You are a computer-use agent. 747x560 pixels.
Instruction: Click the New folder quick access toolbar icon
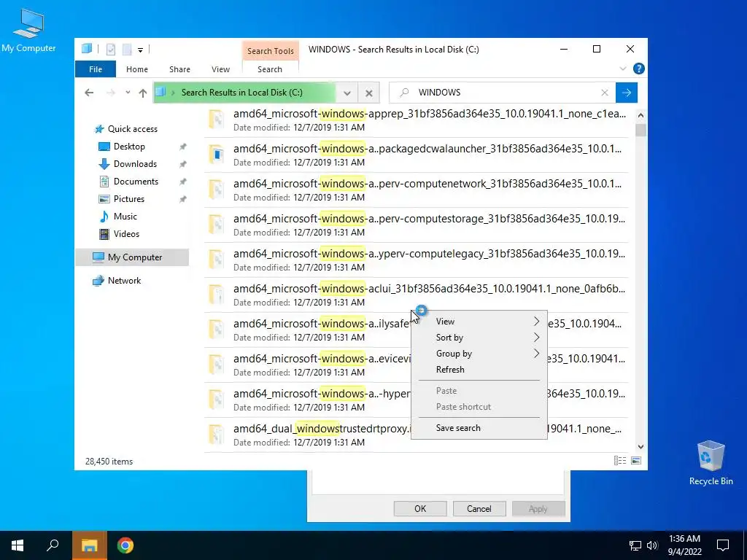(x=127, y=49)
